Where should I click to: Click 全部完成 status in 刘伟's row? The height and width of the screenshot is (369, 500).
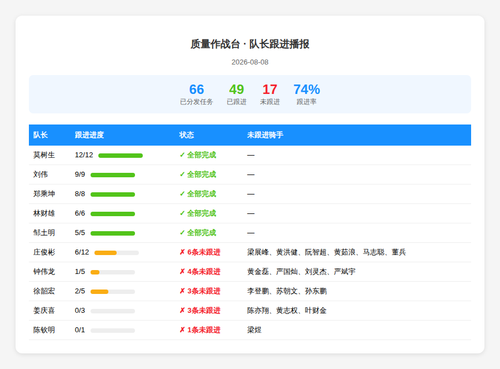pos(198,174)
